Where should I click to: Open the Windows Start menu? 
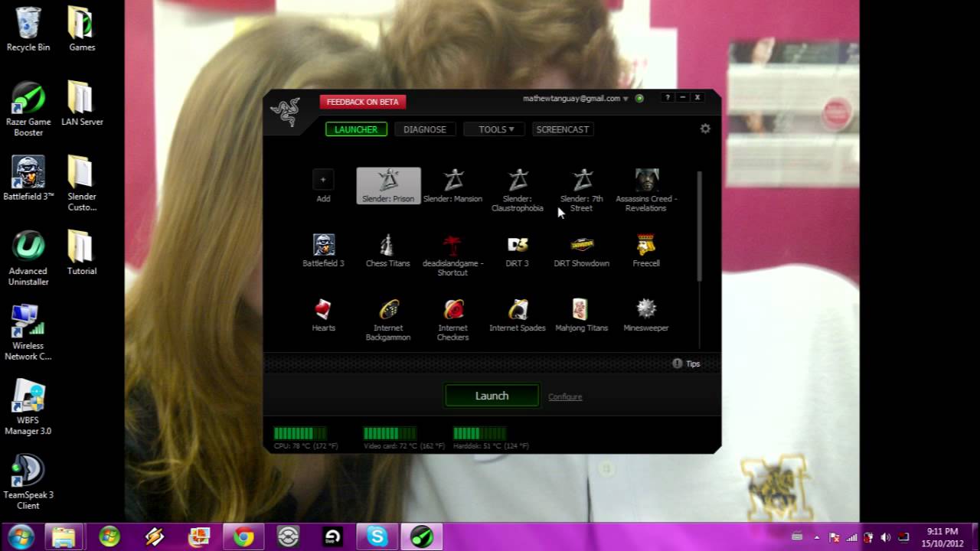21,537
